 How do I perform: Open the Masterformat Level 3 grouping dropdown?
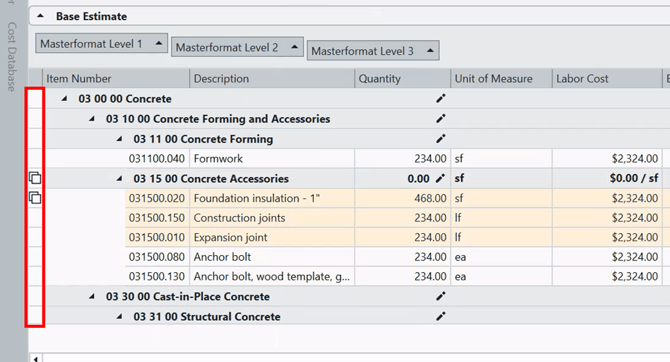point(373,51)
